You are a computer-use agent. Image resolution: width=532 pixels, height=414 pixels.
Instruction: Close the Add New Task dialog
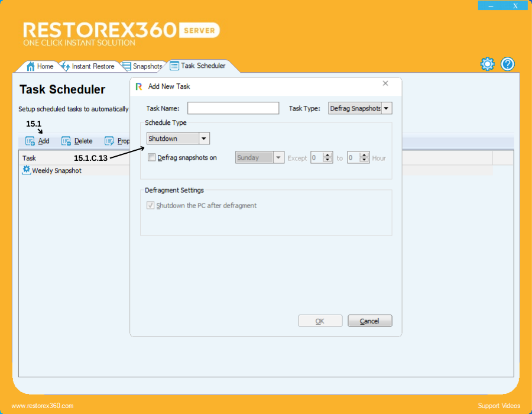click(385, 83)
